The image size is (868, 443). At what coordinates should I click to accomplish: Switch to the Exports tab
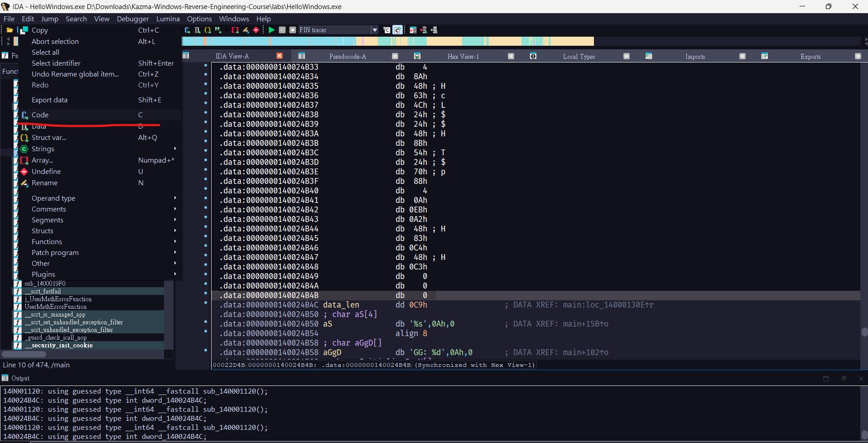click(x=810, y=56)
